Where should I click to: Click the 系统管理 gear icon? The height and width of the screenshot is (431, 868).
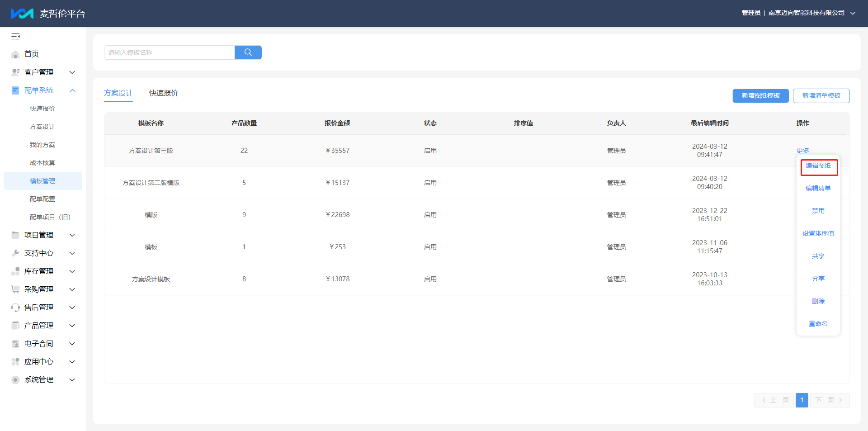15,380
